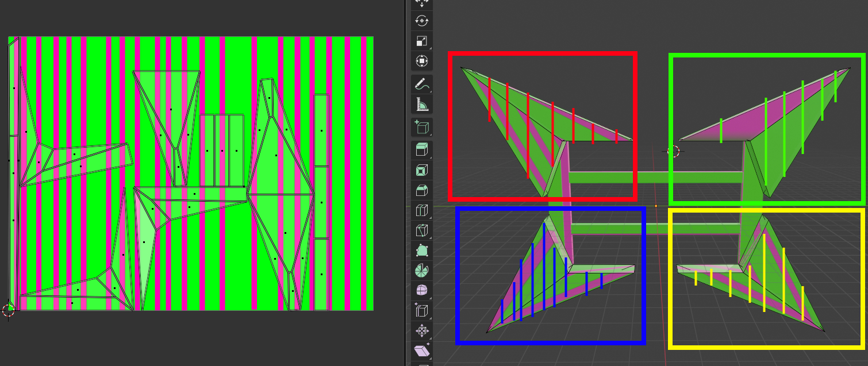Select the Transform tool

point(421,61)
